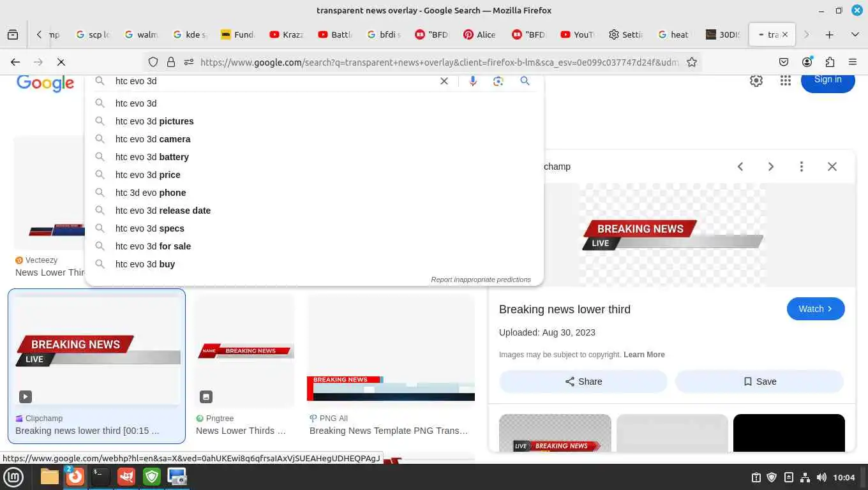This screenshot has width=868, height=490.
Task: View site security lock info
Action: 171,62
